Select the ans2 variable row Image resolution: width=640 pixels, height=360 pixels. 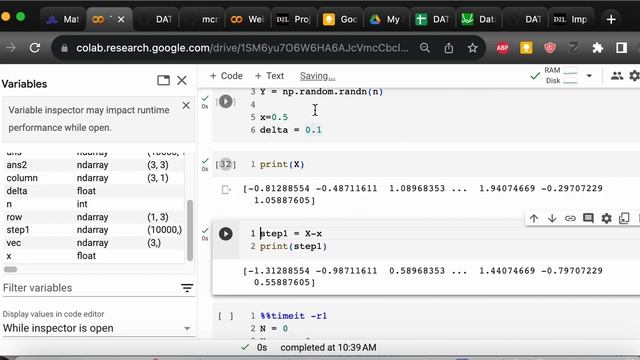click(x=94, y=165)
